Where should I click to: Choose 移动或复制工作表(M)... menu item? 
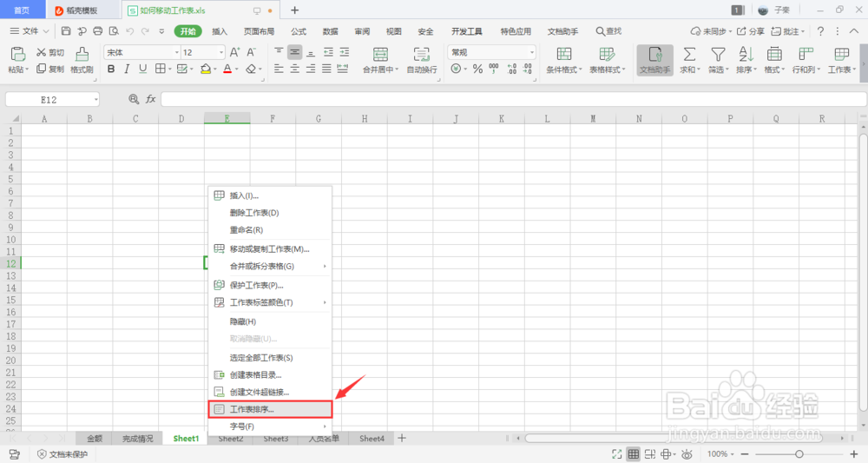click(270, 249)
